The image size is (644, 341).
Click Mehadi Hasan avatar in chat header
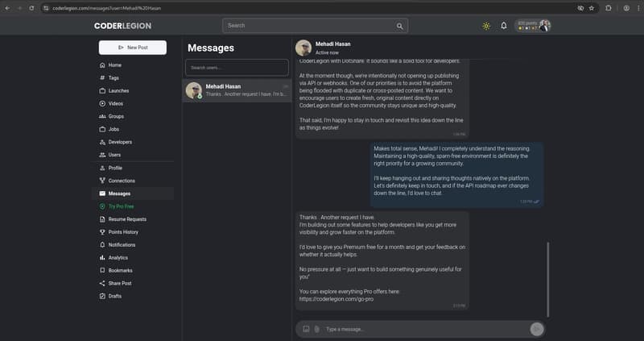(303, 48)
